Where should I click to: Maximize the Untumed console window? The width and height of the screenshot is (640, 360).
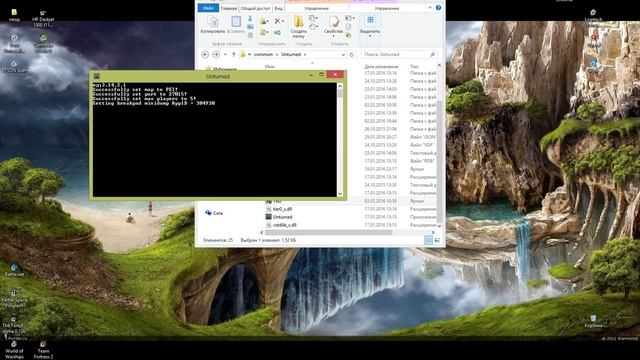click(322, 75)
